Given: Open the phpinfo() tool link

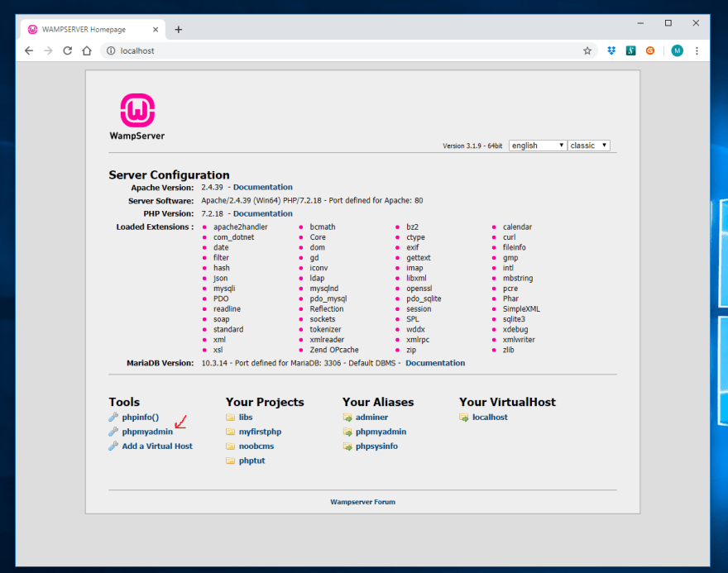Looking at the screenshot, I should point(140,417).
